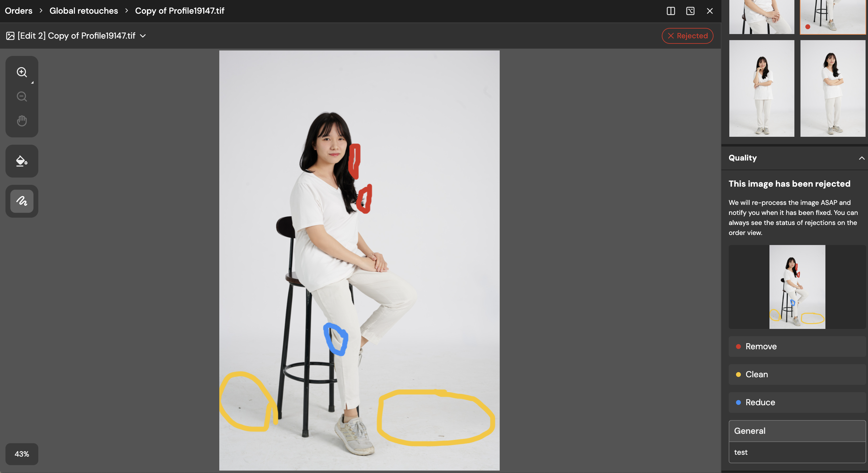Open the selected thumbnail with red dot
This screenshot has width=868, height=473.
tap(833, 17)
